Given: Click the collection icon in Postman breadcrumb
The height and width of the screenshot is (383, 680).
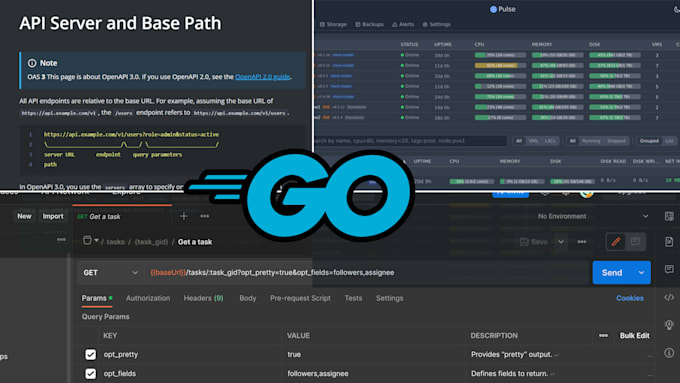Looking at the screenshot, I should (x=88, y=241).
